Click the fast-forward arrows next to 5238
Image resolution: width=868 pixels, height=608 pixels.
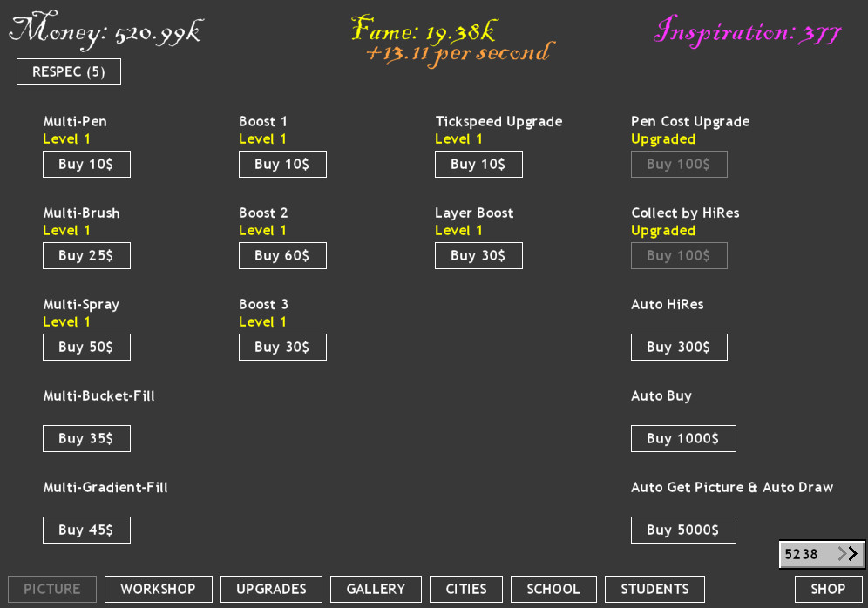point(849,554)
